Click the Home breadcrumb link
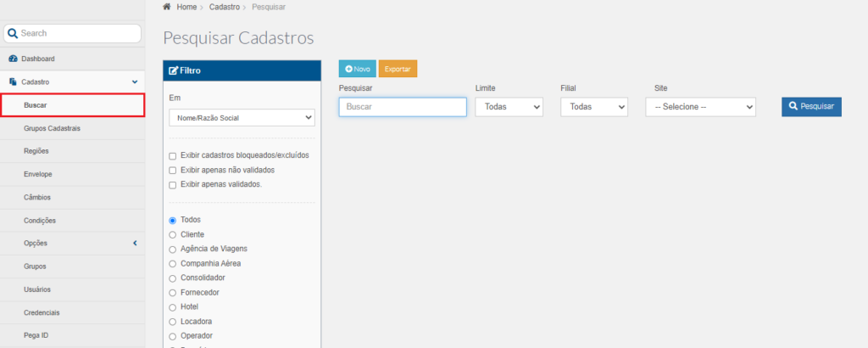Screen dimensions: 868x348 (186, 7)
